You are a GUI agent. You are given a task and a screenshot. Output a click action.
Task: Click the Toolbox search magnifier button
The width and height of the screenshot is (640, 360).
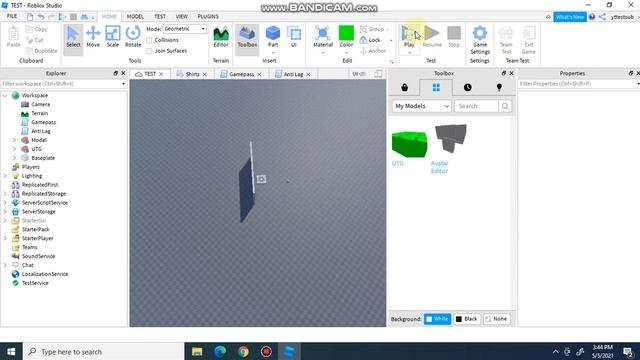(x=505, y=106)
